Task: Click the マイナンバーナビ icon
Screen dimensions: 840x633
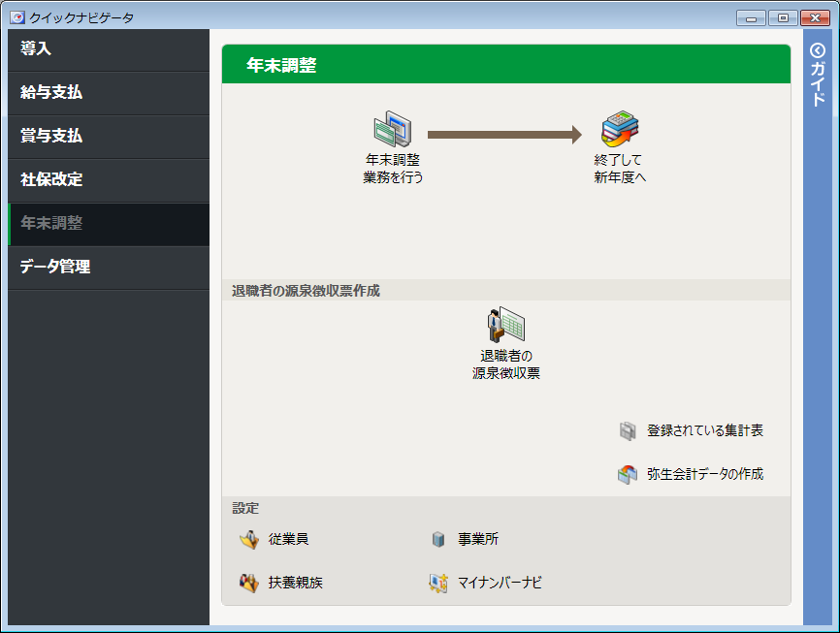Action: coord(438,583)
